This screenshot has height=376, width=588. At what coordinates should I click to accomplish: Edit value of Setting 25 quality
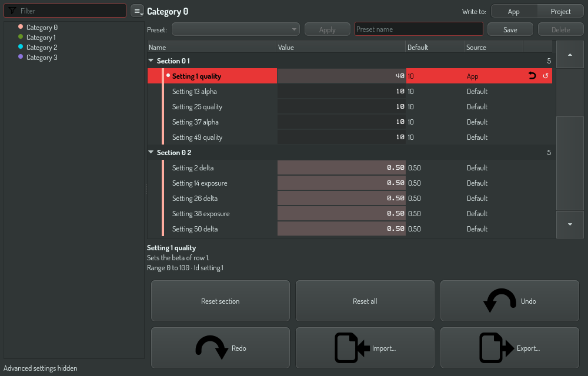tap(341, 107)
